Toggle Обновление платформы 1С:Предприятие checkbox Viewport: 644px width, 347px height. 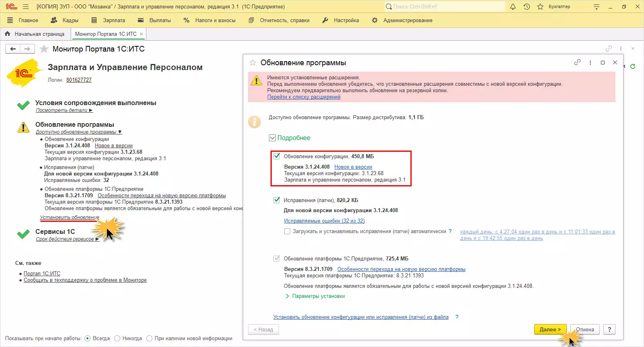click(277, 258)
